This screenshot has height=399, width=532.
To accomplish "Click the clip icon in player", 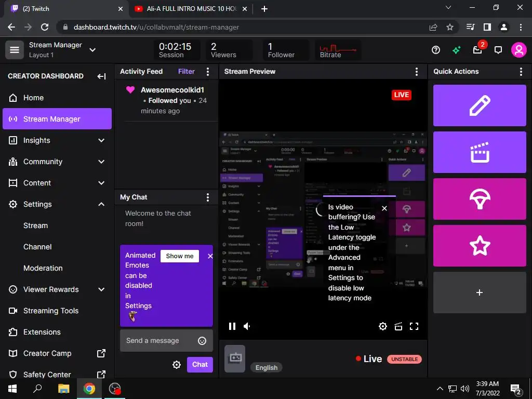I will [398, 326].
